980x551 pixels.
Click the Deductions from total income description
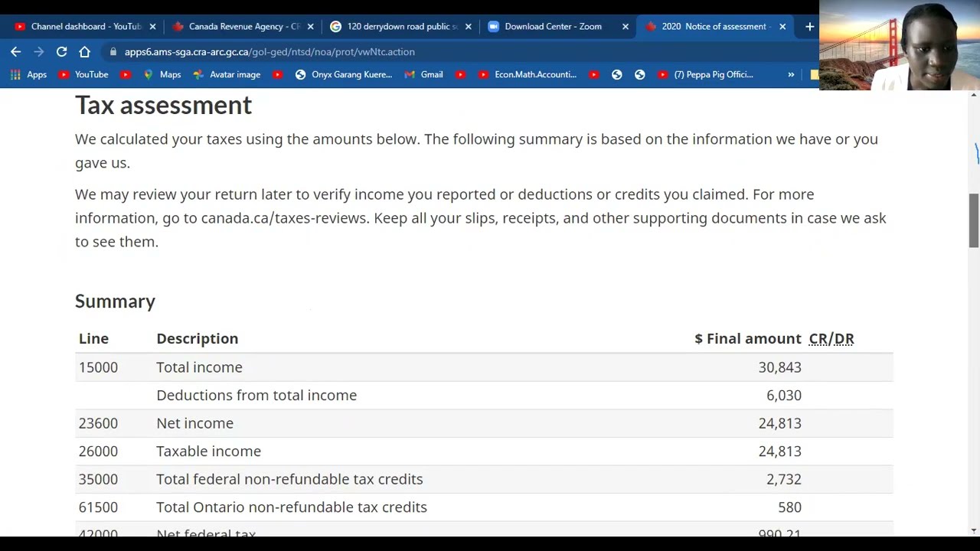pyautogui.click(x=256, y=395)
